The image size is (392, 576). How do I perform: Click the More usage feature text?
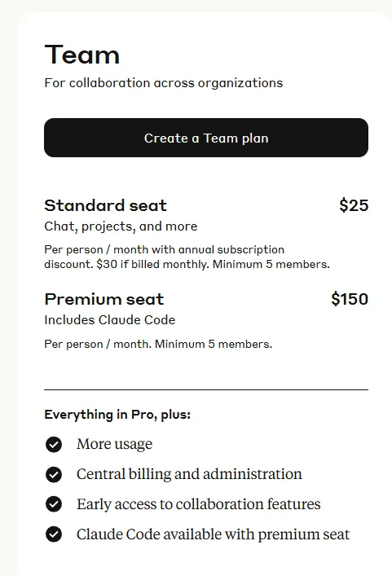click(x=114, y=445)
